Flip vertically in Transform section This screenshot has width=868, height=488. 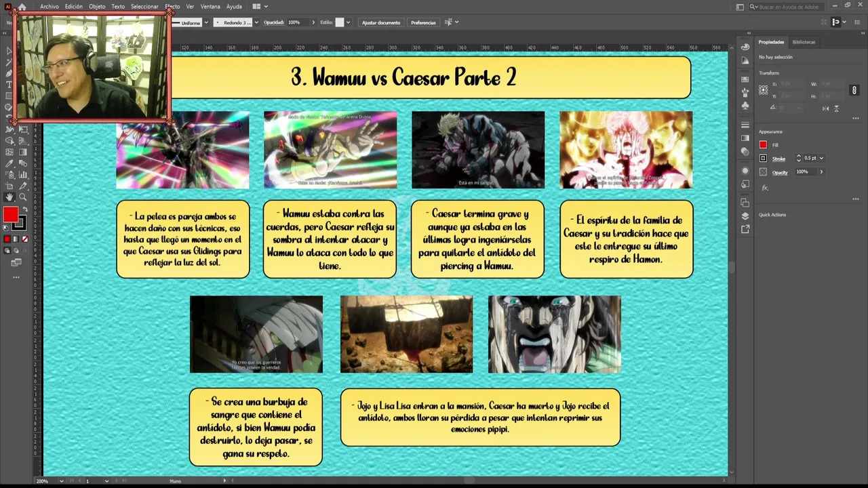point(837,108)
